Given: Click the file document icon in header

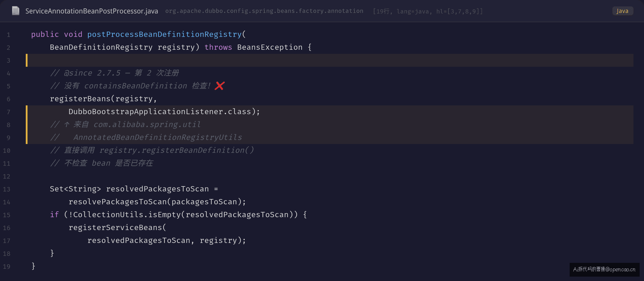Looking at the screenshot, I should (x=16, y=11).
